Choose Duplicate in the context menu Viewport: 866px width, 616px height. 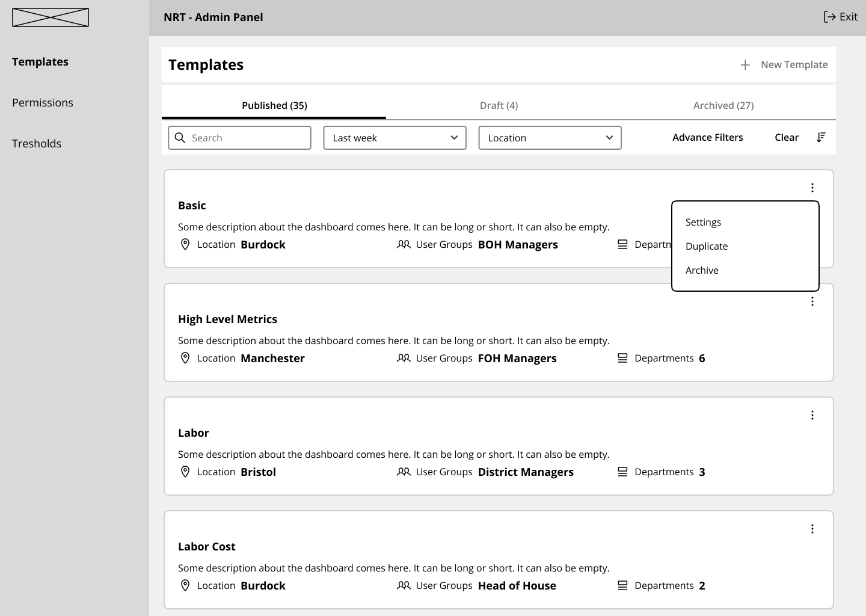[707, 246]
